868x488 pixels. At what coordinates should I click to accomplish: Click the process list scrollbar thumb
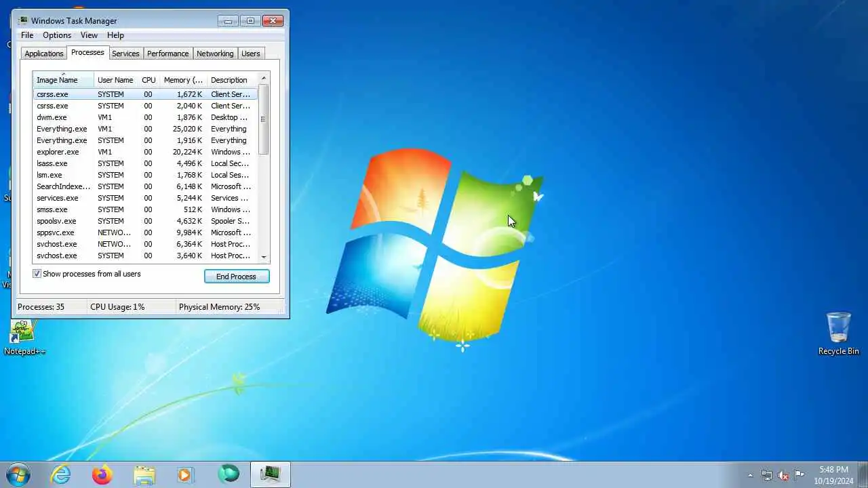pos(264,119)
